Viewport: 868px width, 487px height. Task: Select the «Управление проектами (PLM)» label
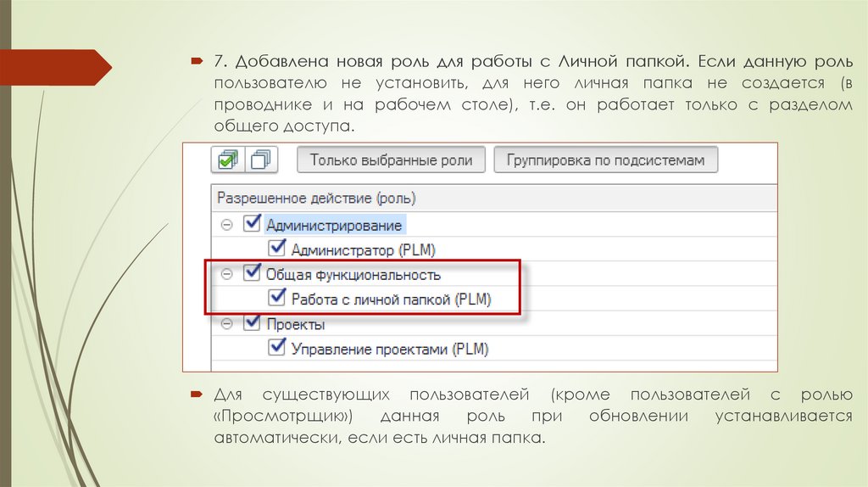pos(390,350)
